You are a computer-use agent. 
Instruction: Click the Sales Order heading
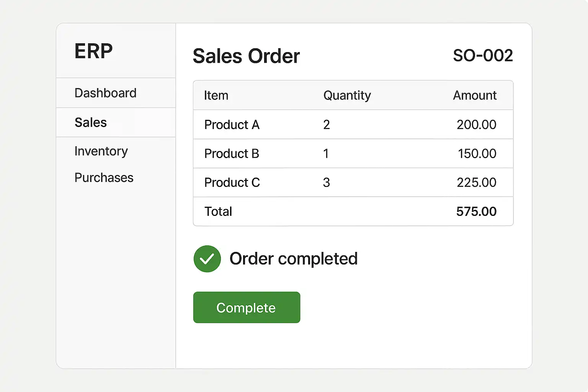coord(246,56)
